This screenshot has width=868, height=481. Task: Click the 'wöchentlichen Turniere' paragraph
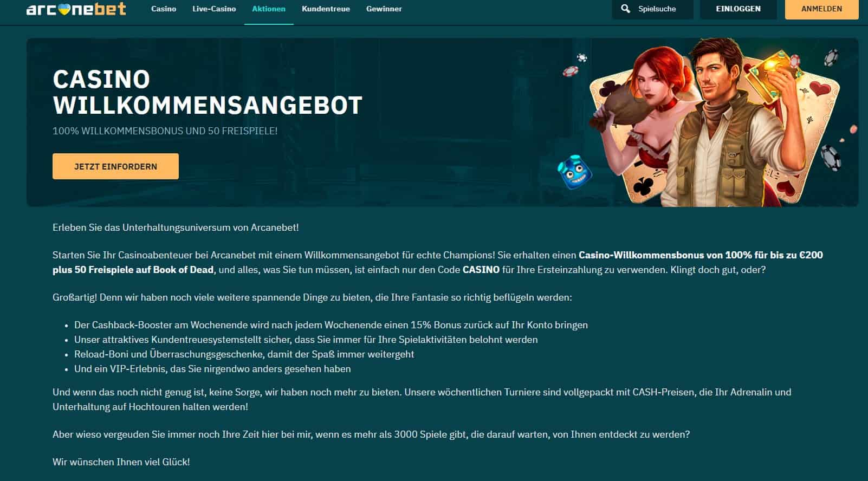coord(422,399)
